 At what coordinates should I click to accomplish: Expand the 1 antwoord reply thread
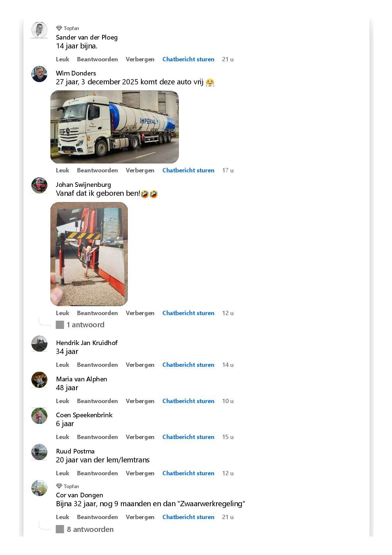(85, 325)
